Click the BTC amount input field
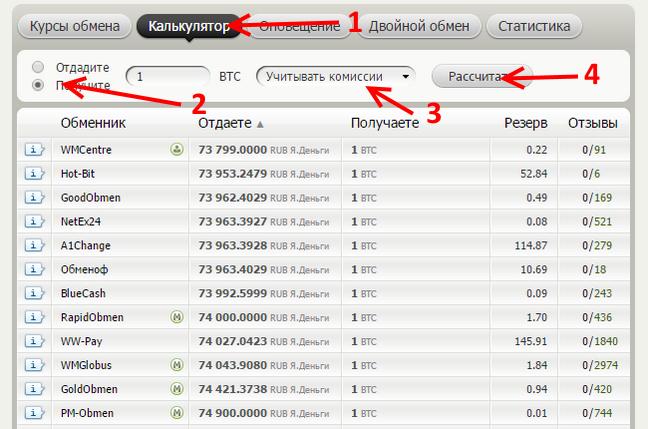The height and width of the screenshot is (429, 648). click(168, 76)
